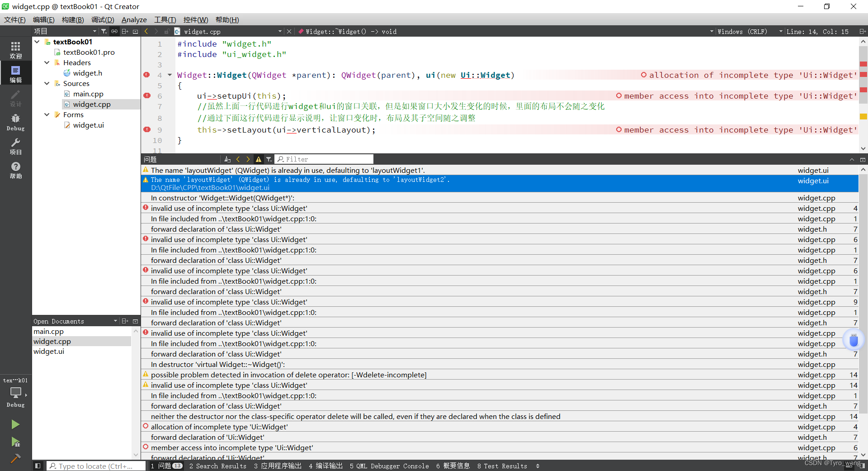Open output pane selector arrows
Image resolution: width=868 pixels, height=471 pixels.
pos(538,466)
